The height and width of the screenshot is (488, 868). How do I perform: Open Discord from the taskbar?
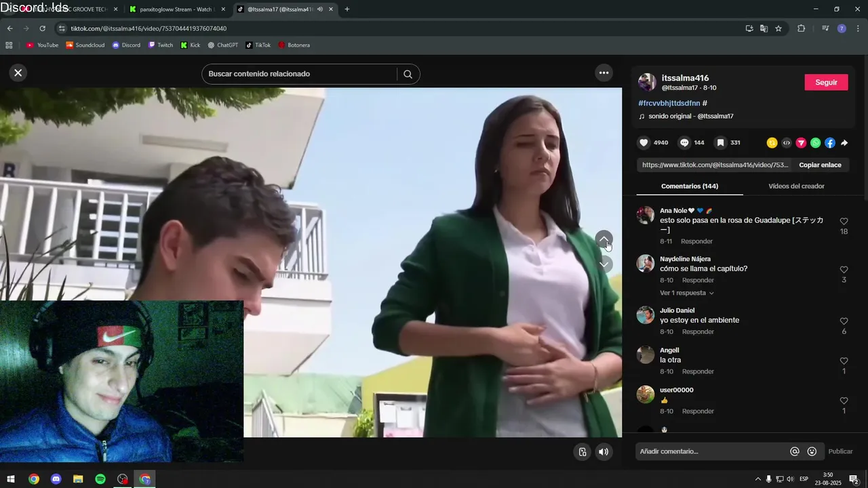(56, 479)
